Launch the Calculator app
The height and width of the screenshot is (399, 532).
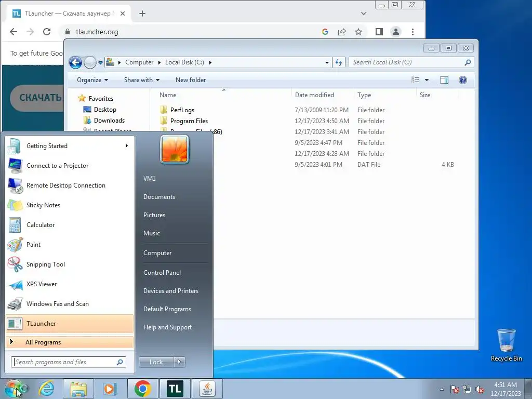(70, 224)
